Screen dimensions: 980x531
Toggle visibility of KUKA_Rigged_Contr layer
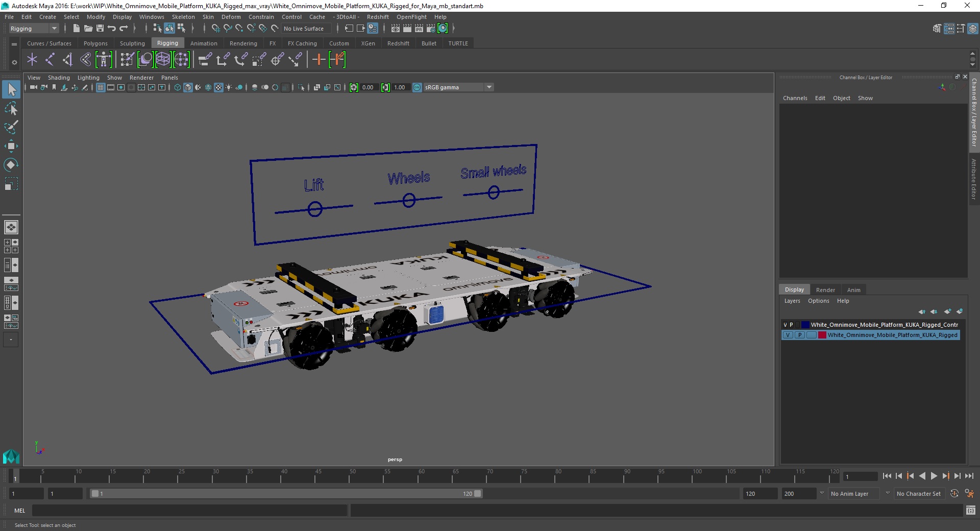tap(785, 325)
